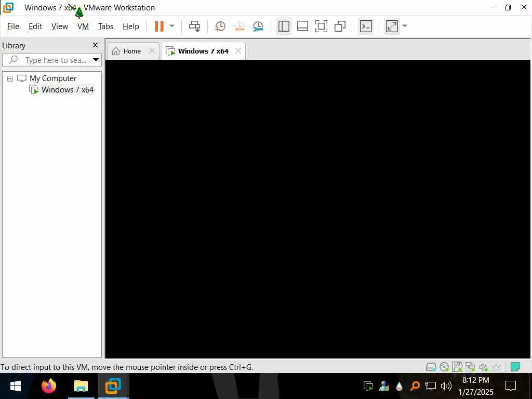The width and height of the screenshot is (532, 399).
Task: Open the VM menu
Action: pyautogui.click(x=83, y=26)
